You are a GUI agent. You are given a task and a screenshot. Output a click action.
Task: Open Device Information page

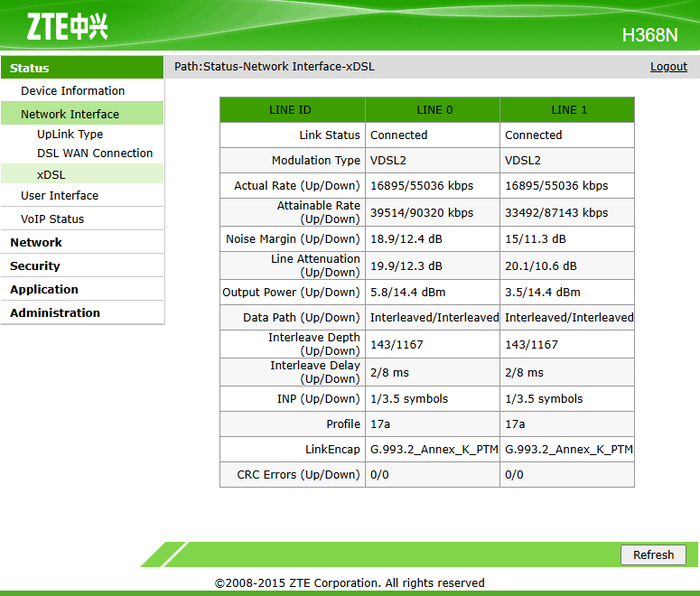73,90
